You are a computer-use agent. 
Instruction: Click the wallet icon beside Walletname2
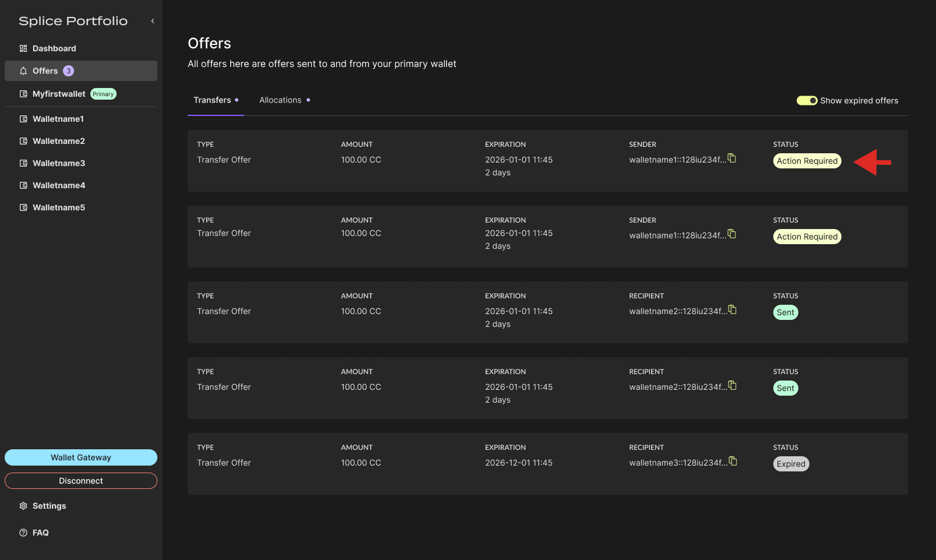23,141
